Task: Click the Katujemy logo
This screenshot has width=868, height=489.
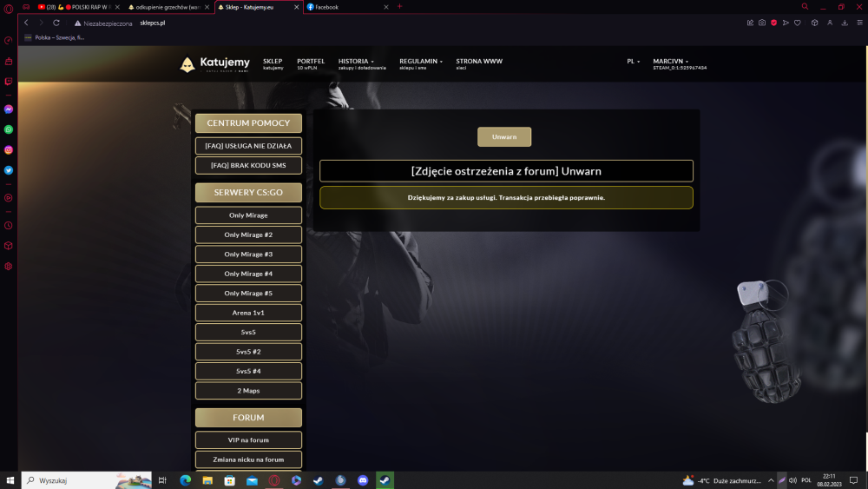Action: [x=214, y=64]
